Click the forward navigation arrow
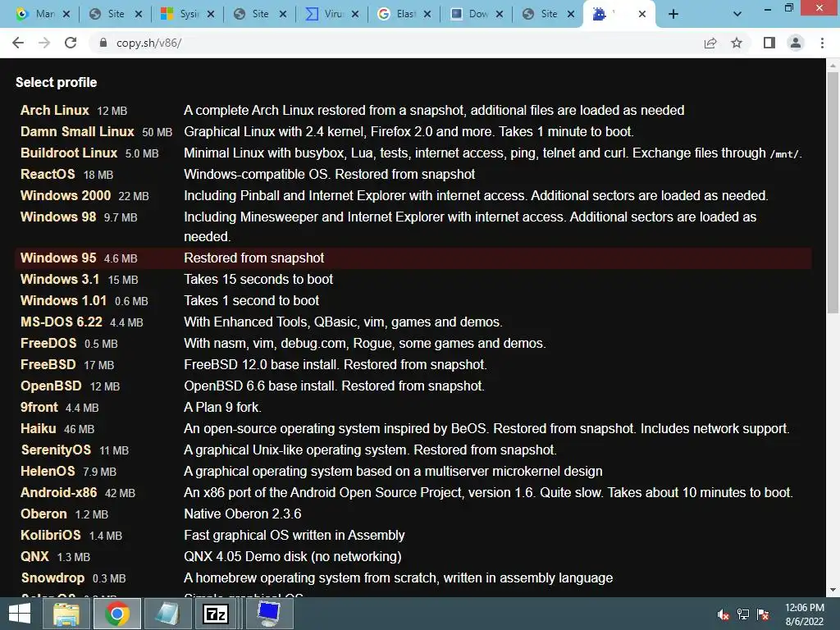The height and width of the screenshot is (630, 840). (44, 43)
